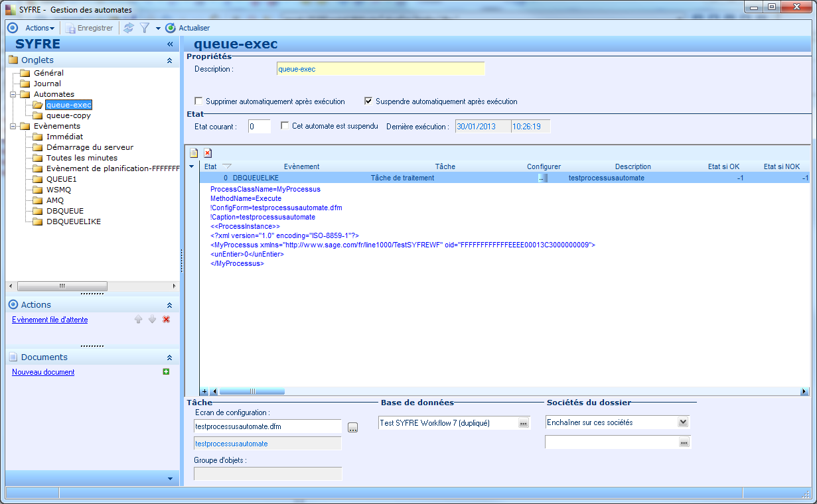This screenshot has width=817, height=504.
Task: Click the QUEUE1 folder icon
Action: pyautogui.click(x=38, y=179)
